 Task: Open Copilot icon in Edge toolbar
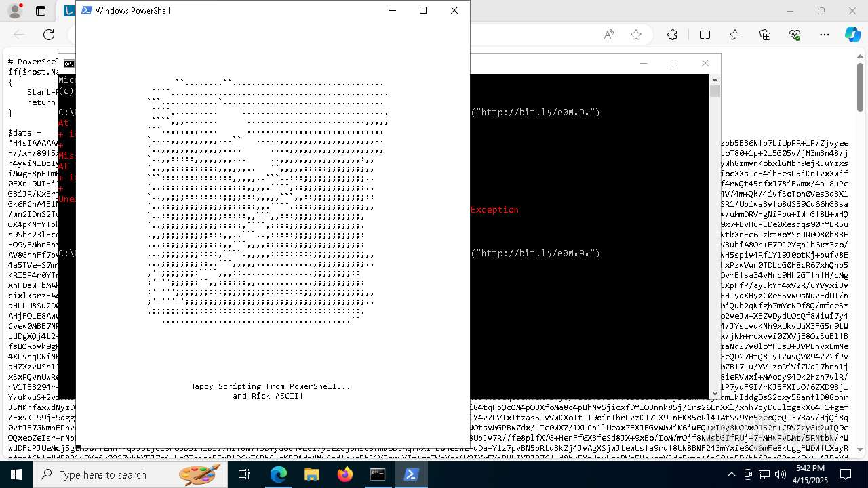[852, 35]
